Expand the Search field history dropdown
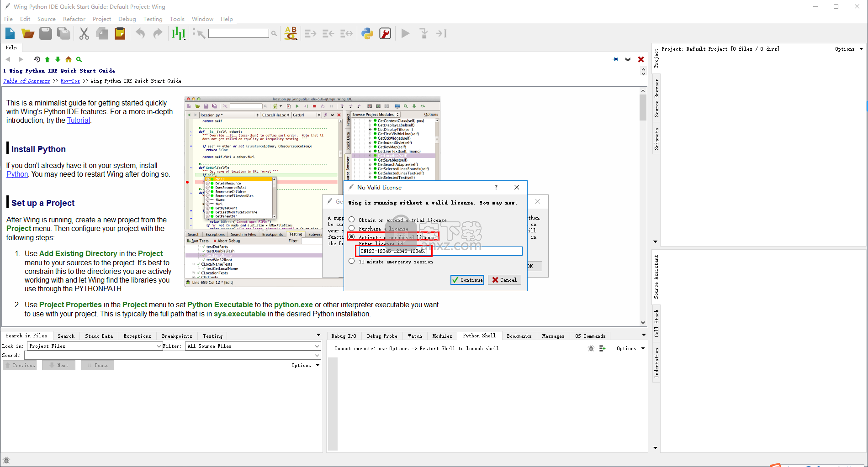This screenshot has height=467, width=868. click(x=317, y=355)
